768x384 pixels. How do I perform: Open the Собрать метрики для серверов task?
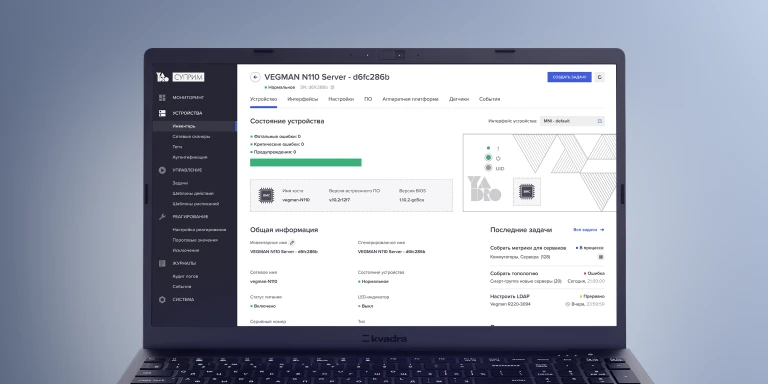528,248
